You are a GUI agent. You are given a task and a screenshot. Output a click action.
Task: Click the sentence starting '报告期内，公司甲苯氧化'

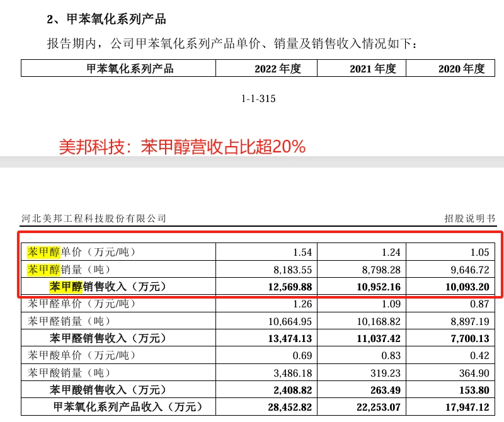pos(232,43)
